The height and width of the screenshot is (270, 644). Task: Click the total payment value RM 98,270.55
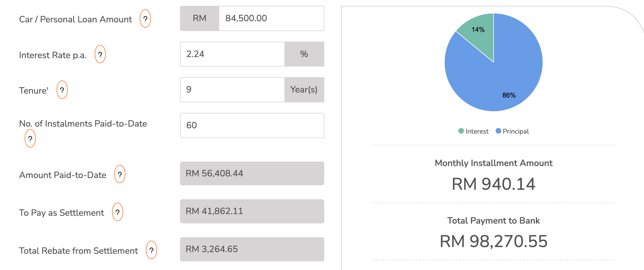(x=493, y=241)
